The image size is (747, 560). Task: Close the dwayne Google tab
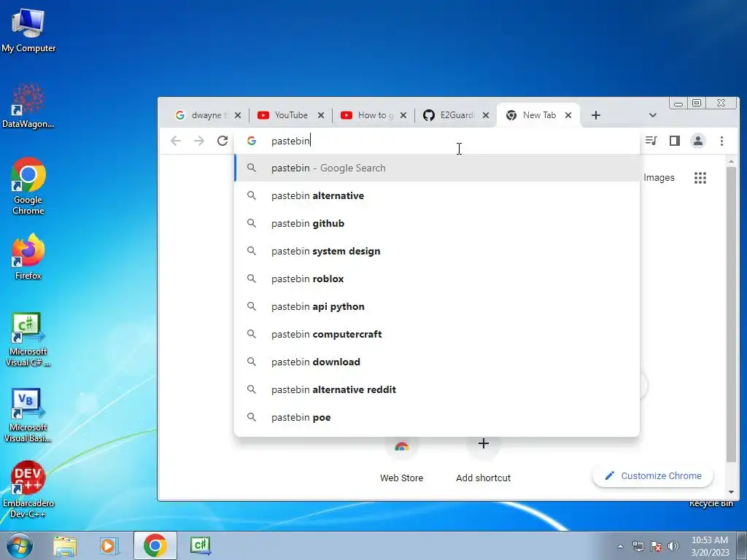click(x=238, y=115)
